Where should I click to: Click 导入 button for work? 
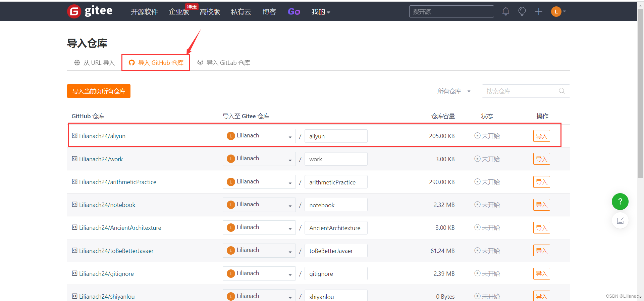541,159
